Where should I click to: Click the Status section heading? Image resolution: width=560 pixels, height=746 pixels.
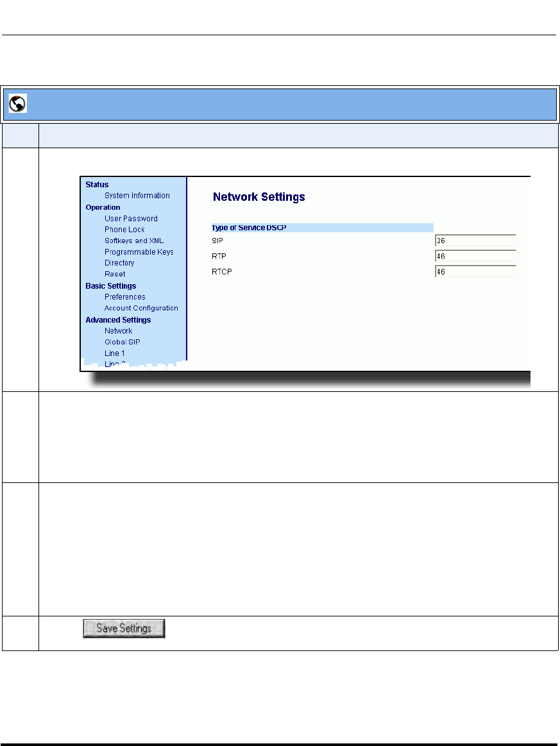[x=97, y=185]
